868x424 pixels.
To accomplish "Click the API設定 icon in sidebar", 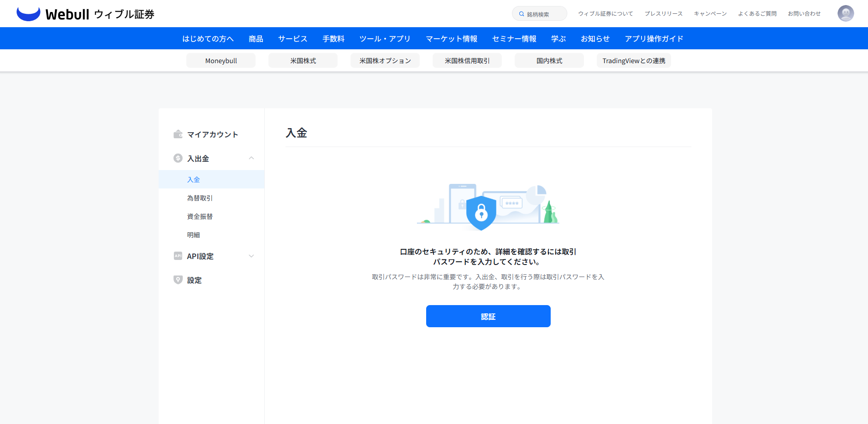I will (178, 256).
